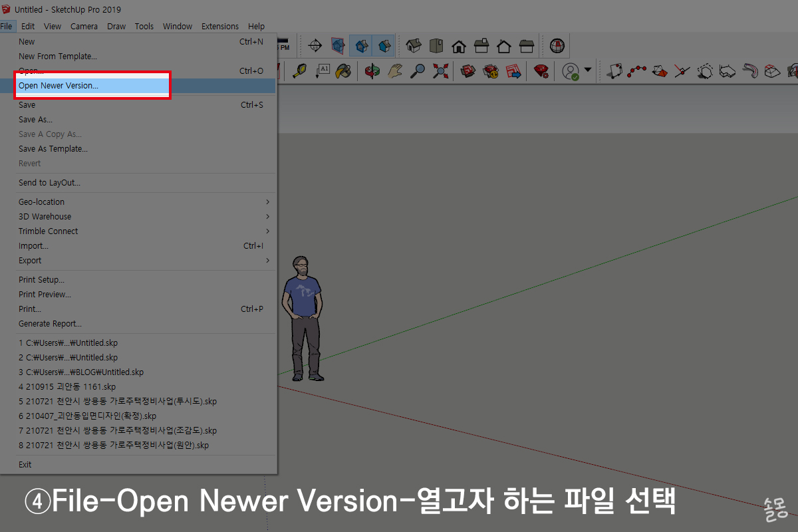798x532 pixels.
Task: Open Extension Warehouse ruby icon
Action: coord(542,70)
